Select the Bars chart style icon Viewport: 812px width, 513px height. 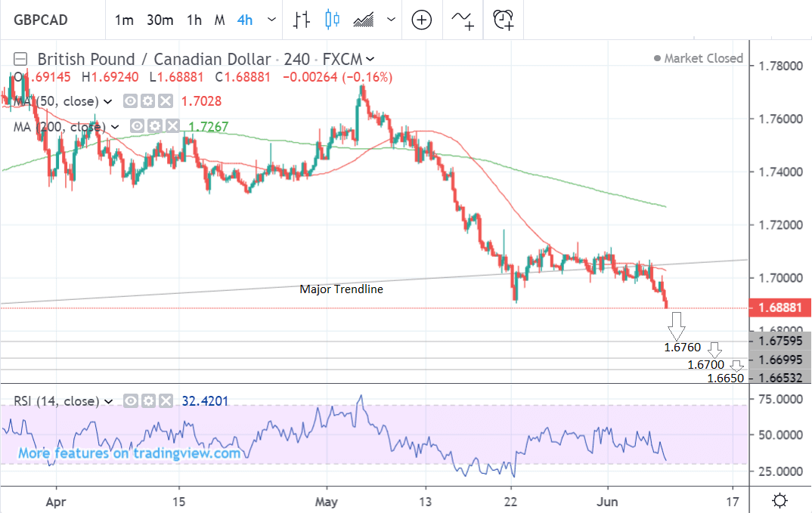click(302, 20)
